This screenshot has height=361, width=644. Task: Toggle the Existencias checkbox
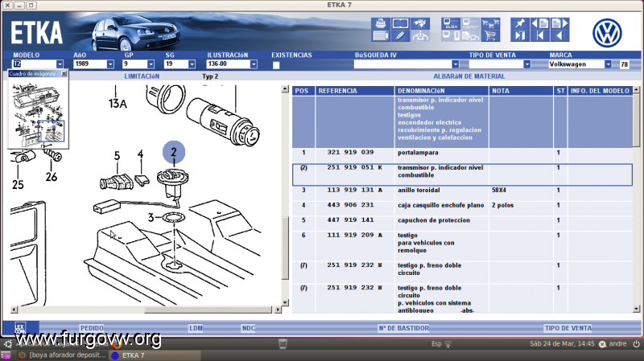point(276,65)
